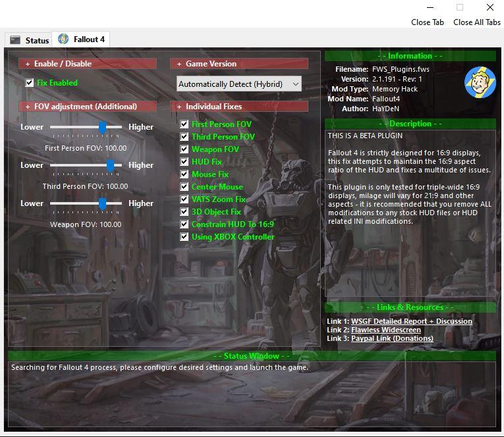The image size is (504, 437).
Task: Disable the HUD Fix checkbox
Action: (184, 162)
